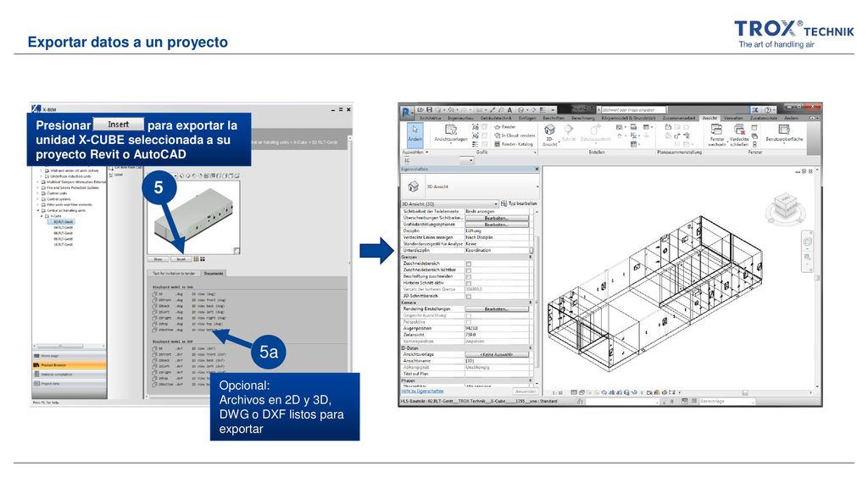Enable the 3D-Schnittbereich checkbox
Image resolution: width=868 pixels, height=489 pixels.
(x=468, y=297)
